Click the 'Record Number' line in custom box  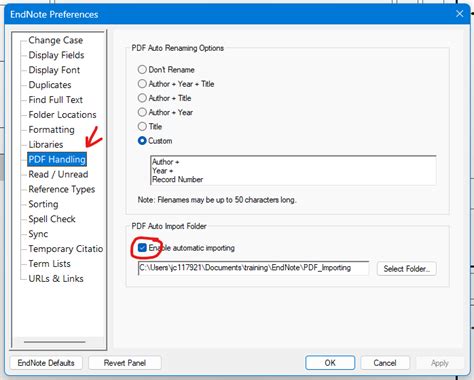pos(178,180)
